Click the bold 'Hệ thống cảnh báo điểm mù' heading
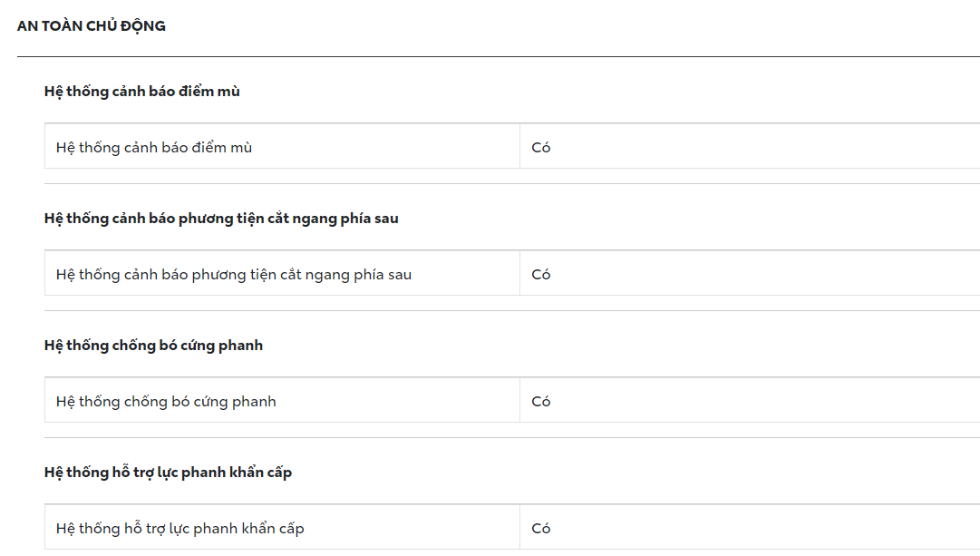This screenshot has width=980, height=556. click(141, 92)
